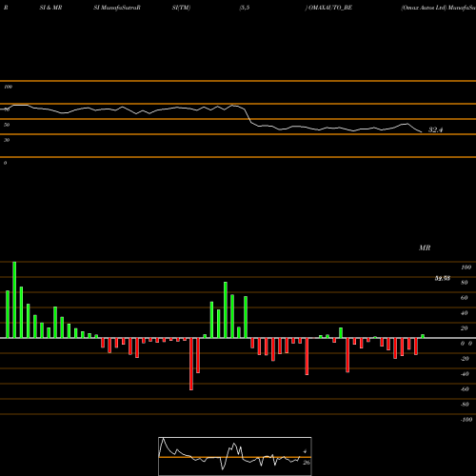Screen dimensions: 476x476
Task: Click the 100 label on the MR axis
Action: [466, 268]
